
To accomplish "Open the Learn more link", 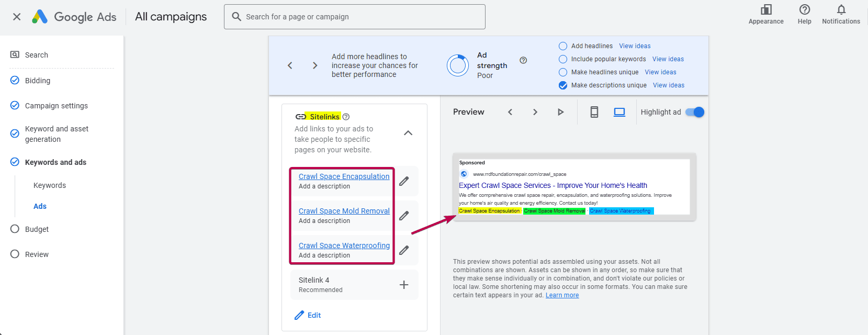I will pos(562,295).
